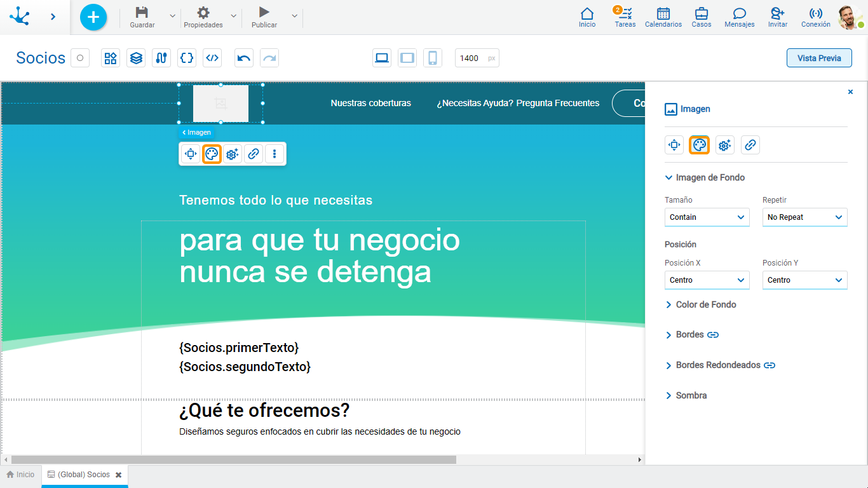Image resolution: width=868 pixels, height=488 pixels.
Task: Click the horizontal scrollbar of the canvas
Action: point(233,459)
